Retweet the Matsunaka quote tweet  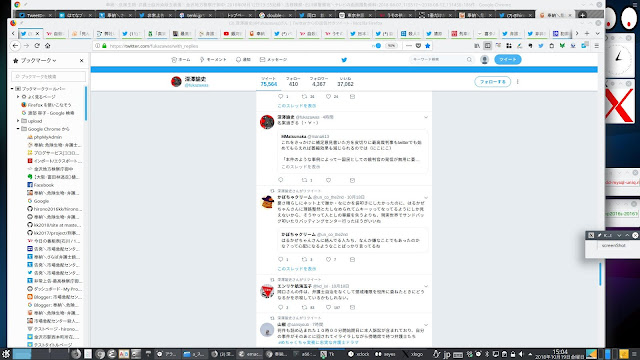pos(304,180)
